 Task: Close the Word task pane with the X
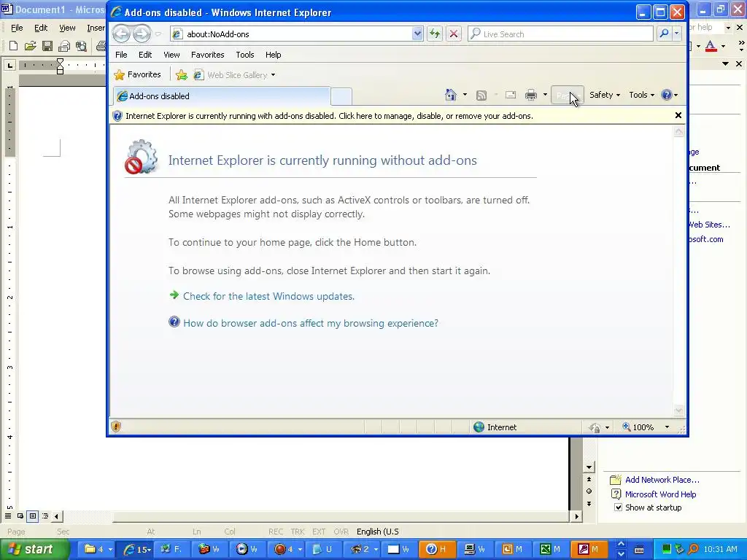739,63
